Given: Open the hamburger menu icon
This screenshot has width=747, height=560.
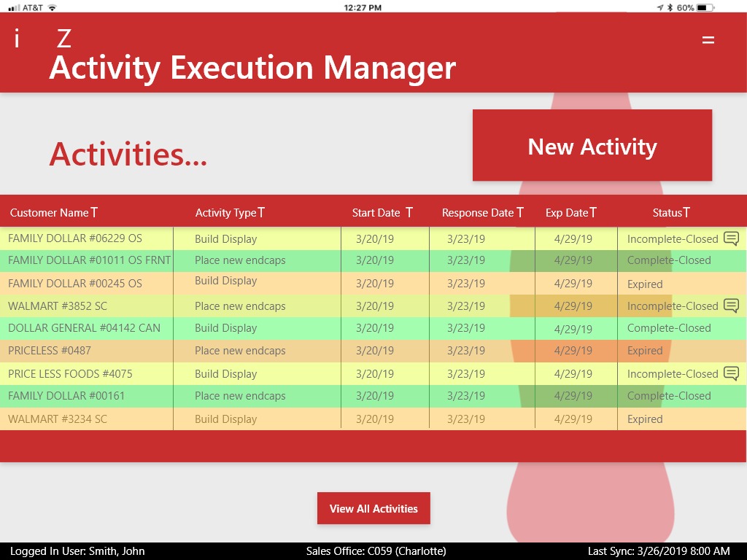Looking at the screenshot, I should [708, 41].
